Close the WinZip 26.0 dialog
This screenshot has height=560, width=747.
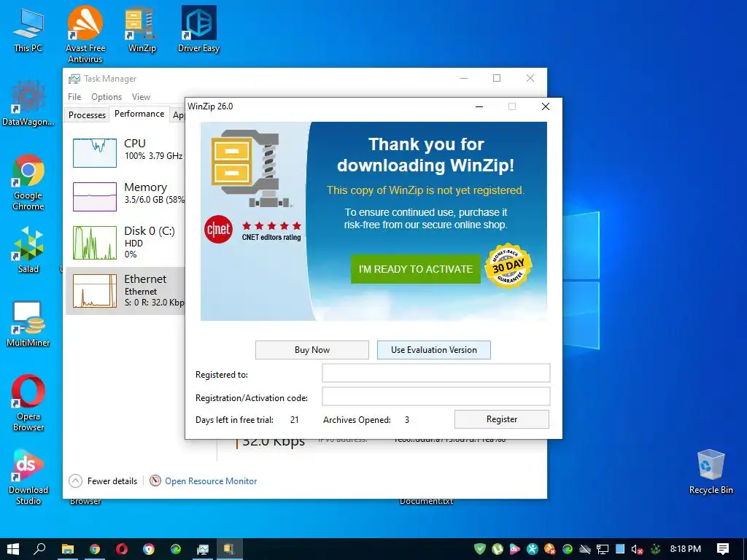(x=546, y=106)
